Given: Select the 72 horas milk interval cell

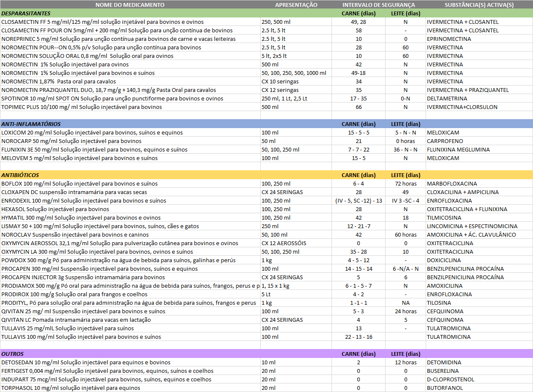Looking at the screenshot, I should pyautogui.click(x=406, y=183).
